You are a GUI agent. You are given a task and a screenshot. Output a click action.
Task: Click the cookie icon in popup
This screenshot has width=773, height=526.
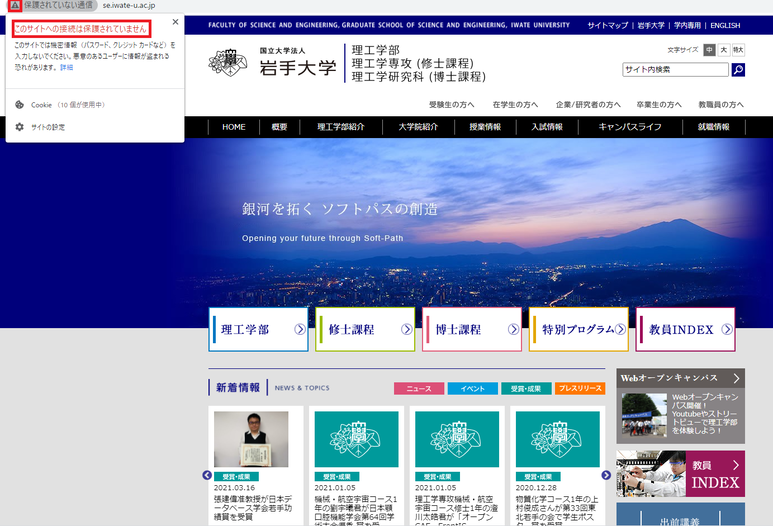(19, 105)
